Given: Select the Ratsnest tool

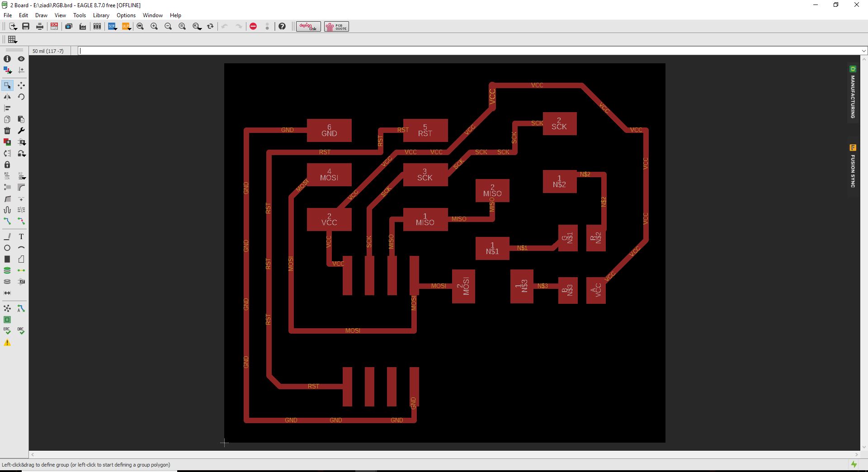Looking at the screenshot, I should tap(7, 308).
